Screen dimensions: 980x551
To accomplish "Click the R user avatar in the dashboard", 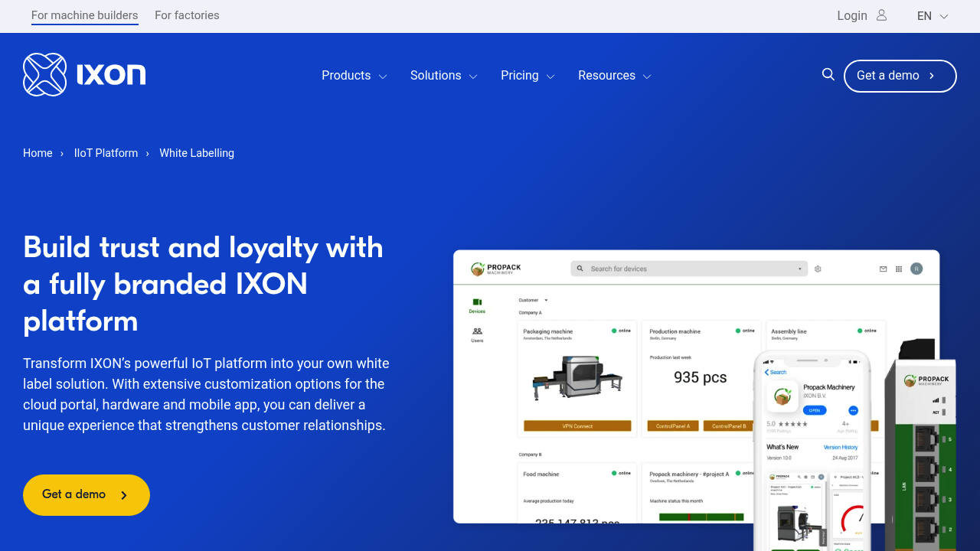I will [x=916, y=269].
